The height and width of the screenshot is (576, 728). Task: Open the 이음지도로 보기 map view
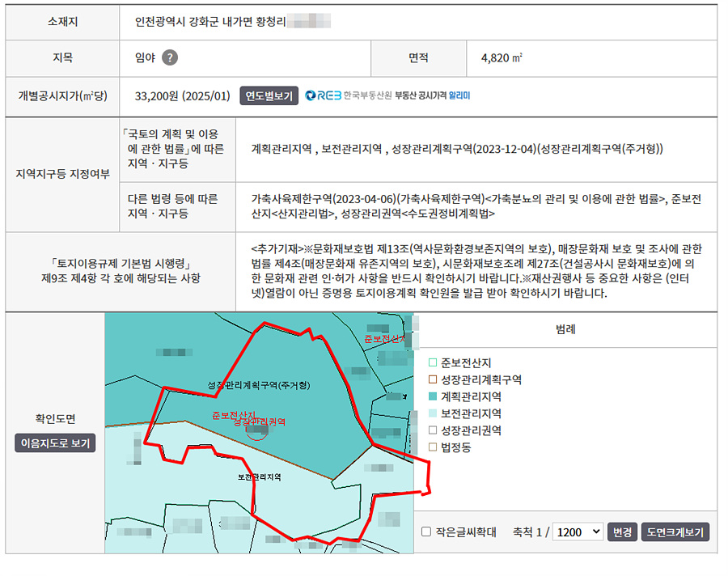pyautogui.click(x=55, y=443)
